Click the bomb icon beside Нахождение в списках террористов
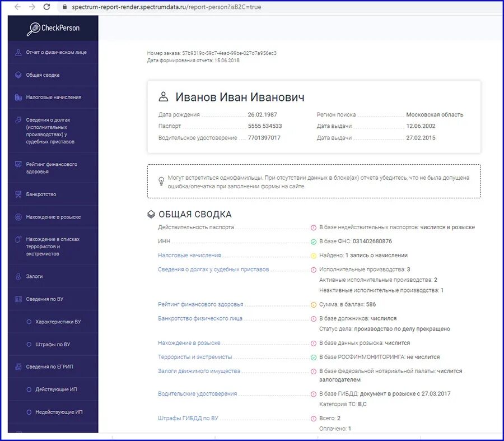 tap(18, 239)
